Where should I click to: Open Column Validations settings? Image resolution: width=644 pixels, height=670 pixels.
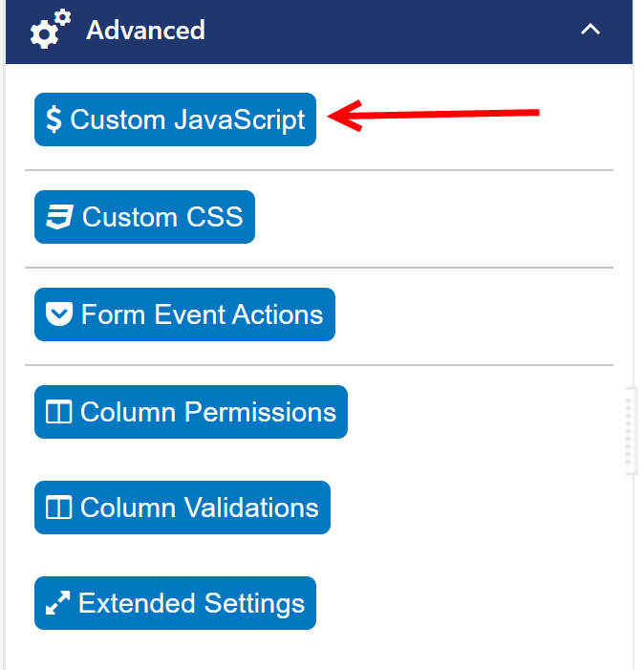coord(199,508)
